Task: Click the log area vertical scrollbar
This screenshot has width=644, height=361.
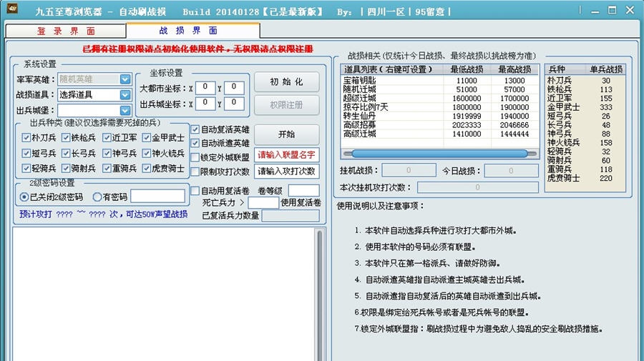Action: coord(320,295)
